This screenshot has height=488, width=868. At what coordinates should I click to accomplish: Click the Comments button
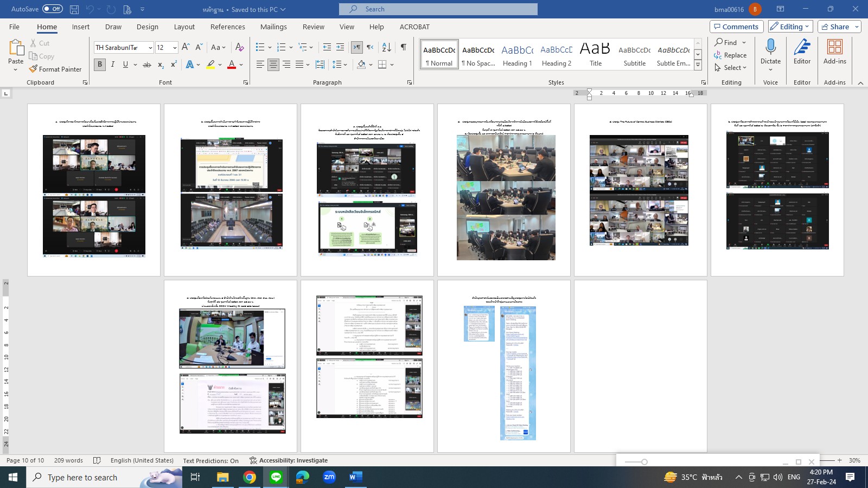pos(736,27)
